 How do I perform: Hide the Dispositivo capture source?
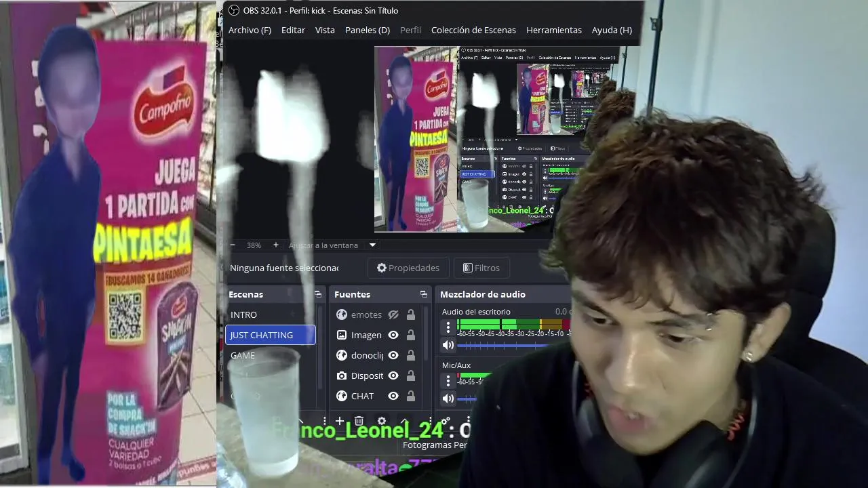[393, 375]
